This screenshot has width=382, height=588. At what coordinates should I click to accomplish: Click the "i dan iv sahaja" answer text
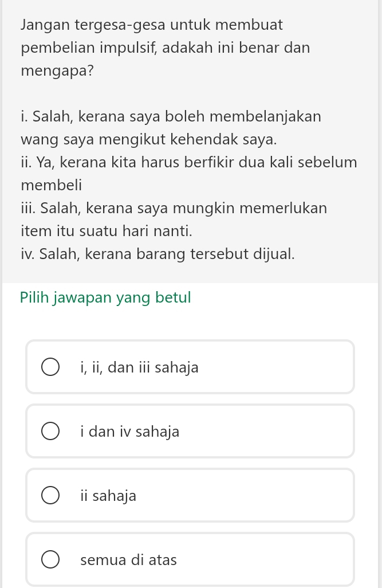[130, 432]
